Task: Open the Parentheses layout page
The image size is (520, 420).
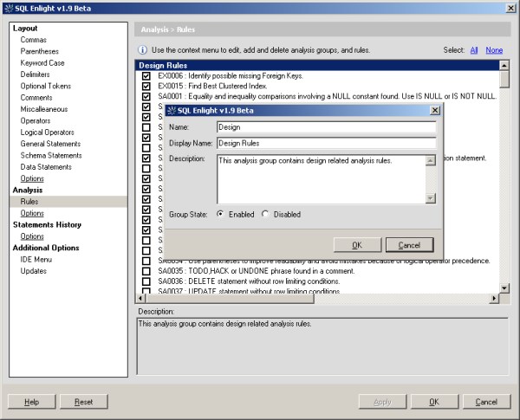Action: pyautogui.click(x=40, y=51)
